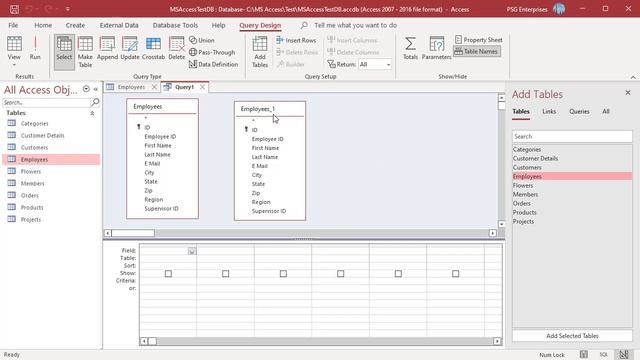Open Quick Access Toolbar customize dropdown
The height and width of the screenshot is (360, 640).
(68, 9)
